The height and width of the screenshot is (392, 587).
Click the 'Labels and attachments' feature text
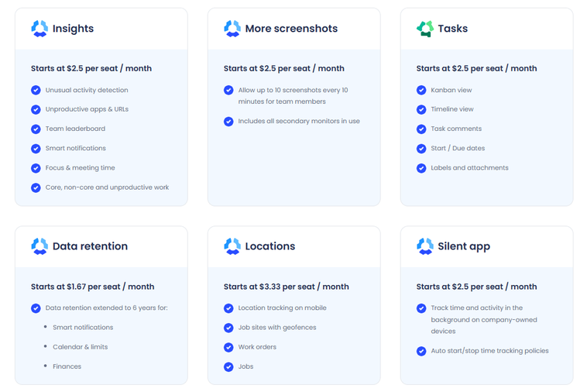pos(469,168)
